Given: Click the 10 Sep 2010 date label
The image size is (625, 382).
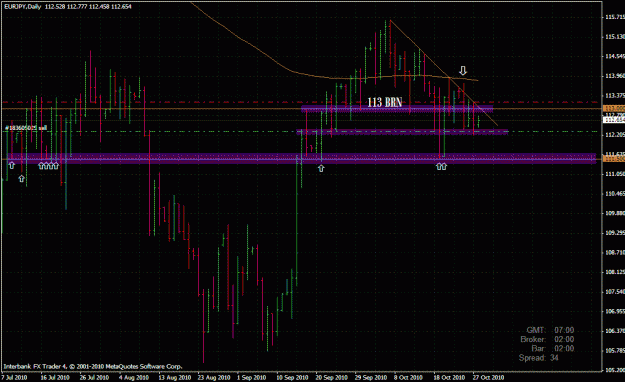Looking at the screenshot, I should coord(292,377).
